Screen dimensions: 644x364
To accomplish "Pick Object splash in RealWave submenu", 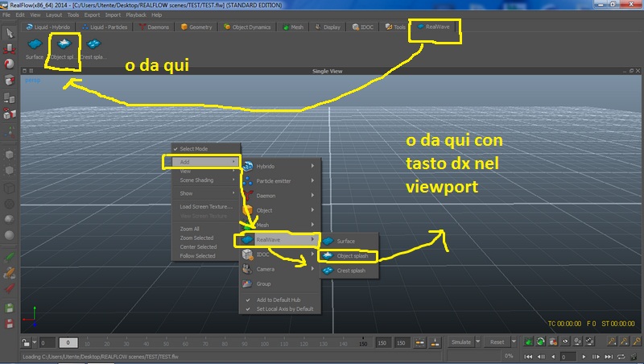I will [349, 256].
